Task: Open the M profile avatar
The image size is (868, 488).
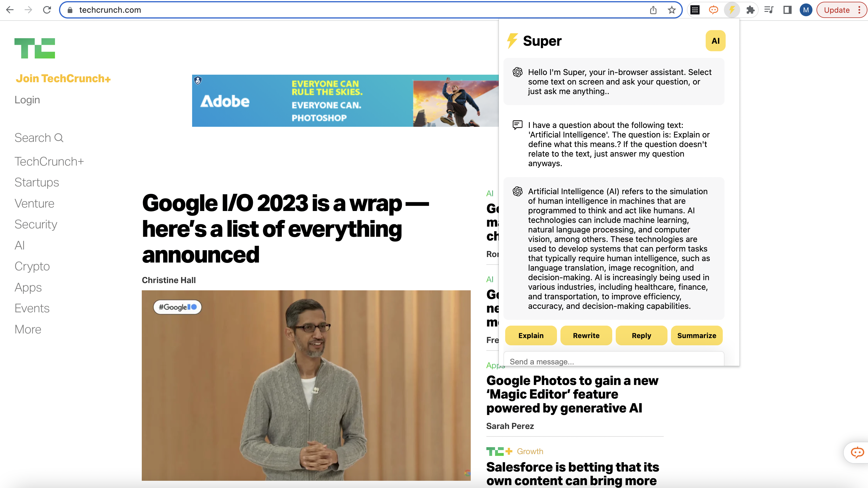Action: (x=806, y=10)
